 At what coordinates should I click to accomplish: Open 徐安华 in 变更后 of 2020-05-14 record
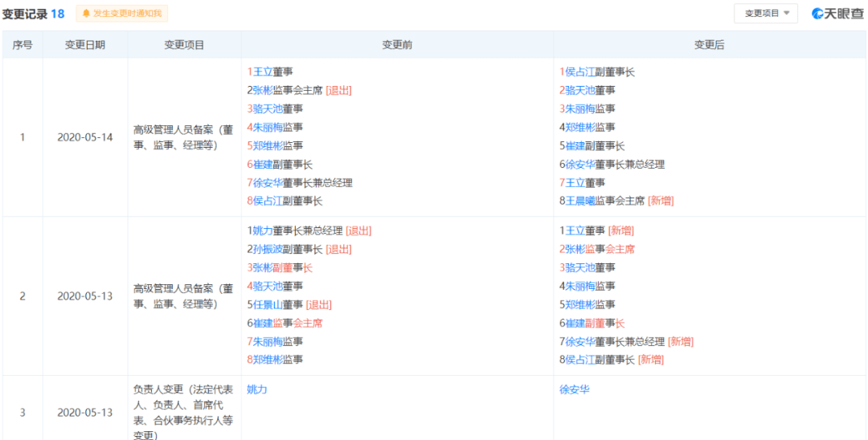tap(580, 164)
